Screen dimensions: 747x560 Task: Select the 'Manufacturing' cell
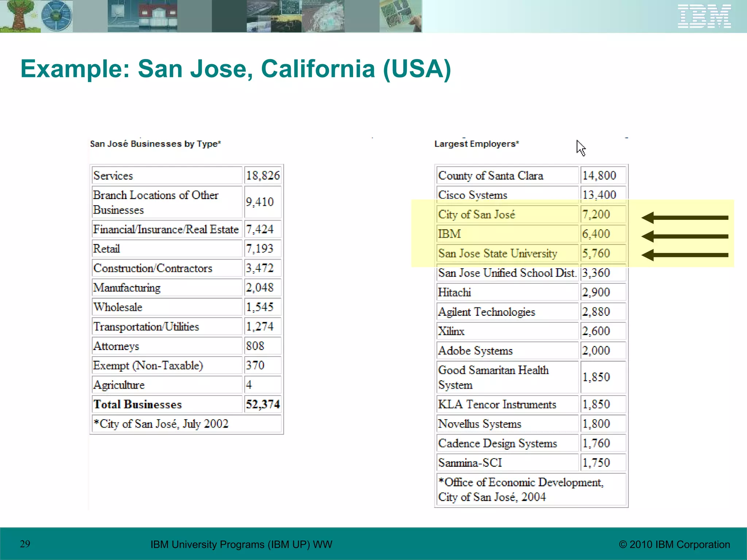point(167,287)
